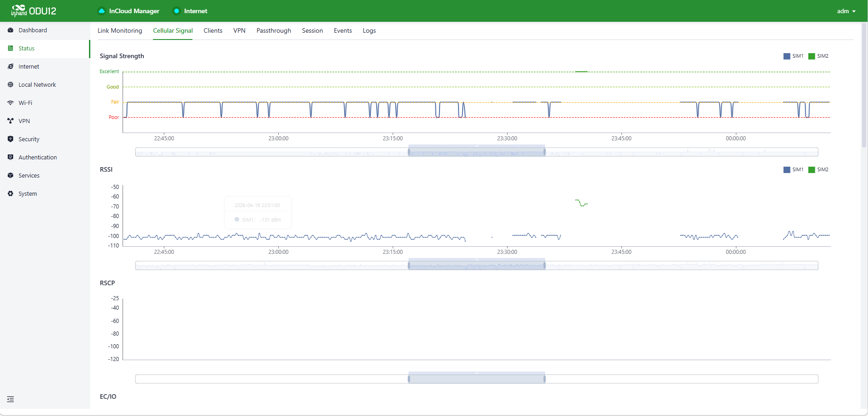
Task: Click the Security shield icon
Action: pos(10,139)
